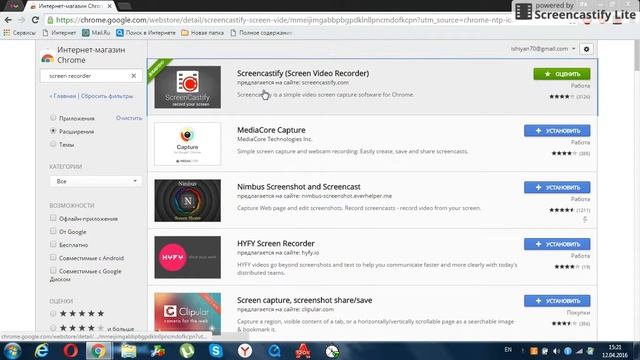
Task: Check Совместимые с Google Диском checkbox
Action: tap(53, 270)
